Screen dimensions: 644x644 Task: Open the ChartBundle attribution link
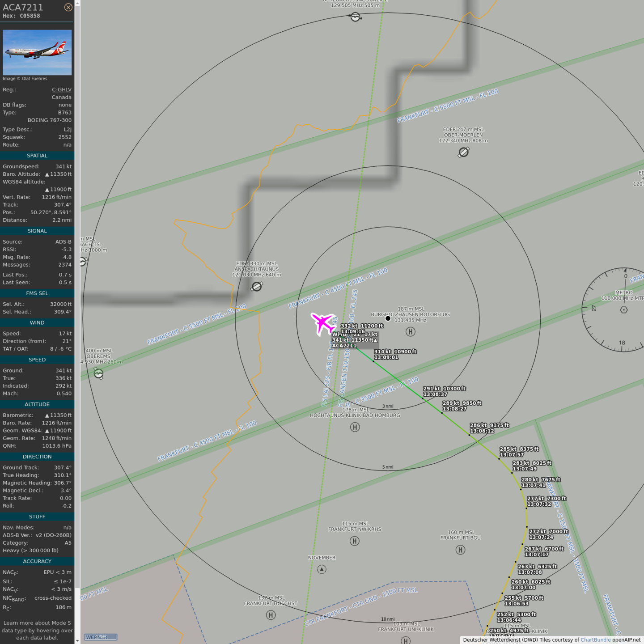(595, 640)
